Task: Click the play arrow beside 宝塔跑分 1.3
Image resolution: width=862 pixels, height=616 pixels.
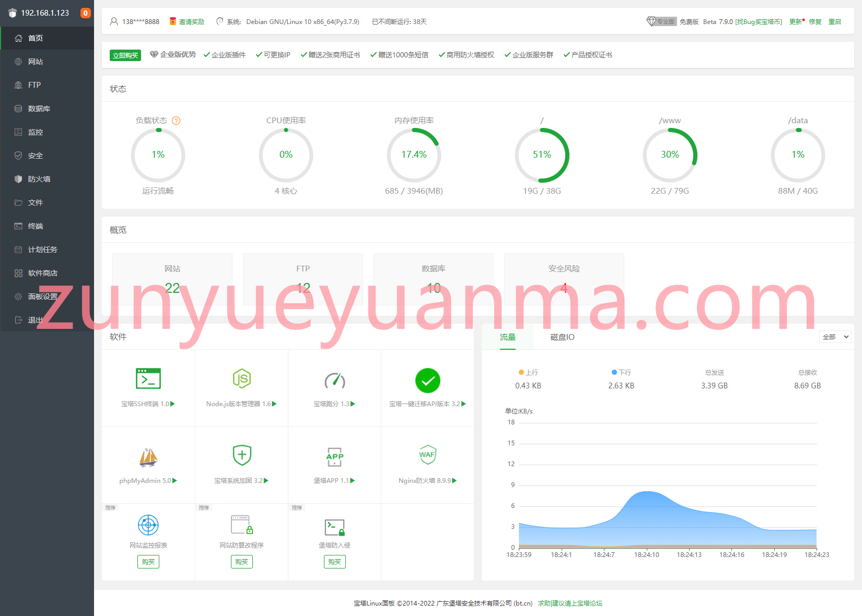Action: pyautogui.click(x=353, y=404)
